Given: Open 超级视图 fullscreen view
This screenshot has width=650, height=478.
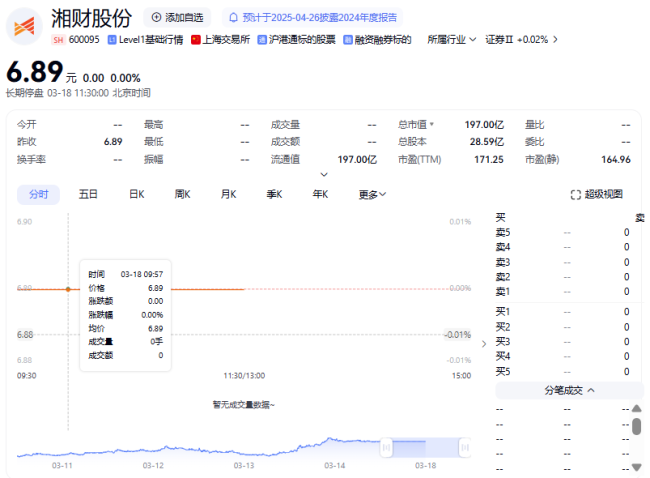Looking at the screenshot, I should [597, 194].
